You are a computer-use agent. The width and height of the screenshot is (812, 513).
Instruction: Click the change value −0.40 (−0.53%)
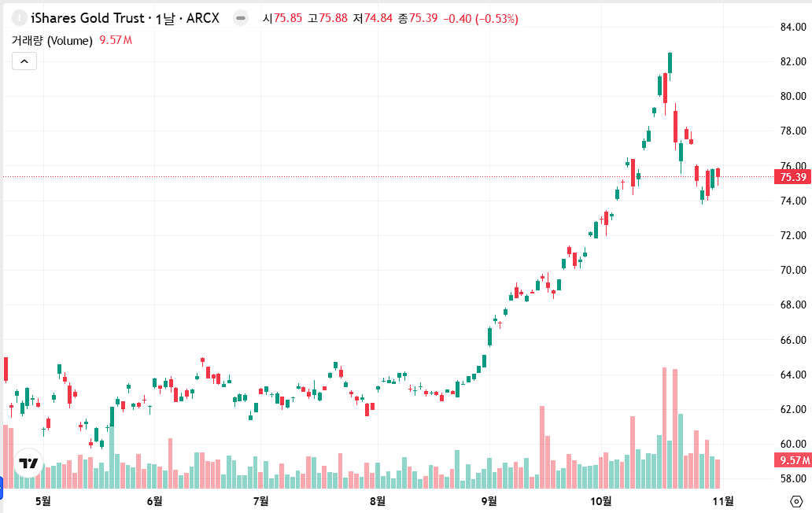[x=481, y=19]
